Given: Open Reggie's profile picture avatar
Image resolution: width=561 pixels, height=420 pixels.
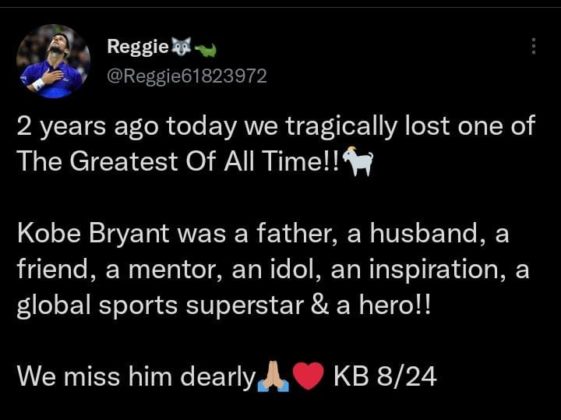Looking at the screenshot, I should [x=53, y=61].
